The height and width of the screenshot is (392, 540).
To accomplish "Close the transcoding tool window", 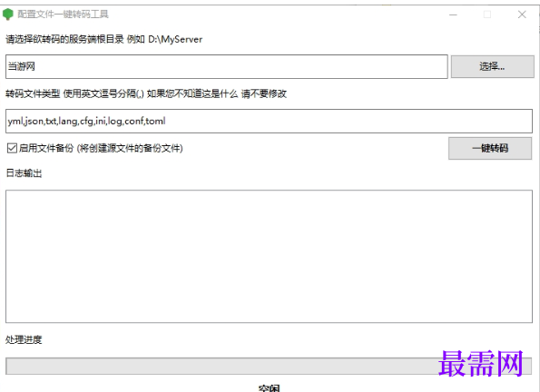I will (x=522, y=15).
